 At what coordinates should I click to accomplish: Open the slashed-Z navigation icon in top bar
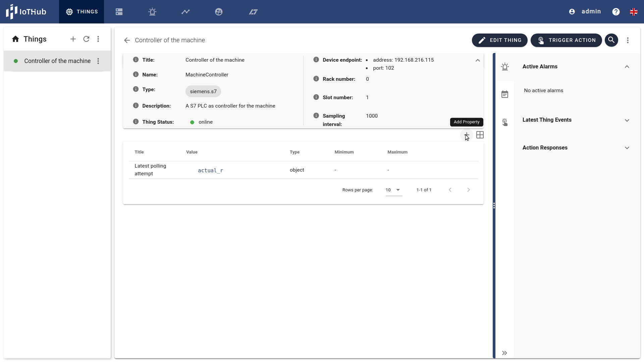tap(253, 12)
